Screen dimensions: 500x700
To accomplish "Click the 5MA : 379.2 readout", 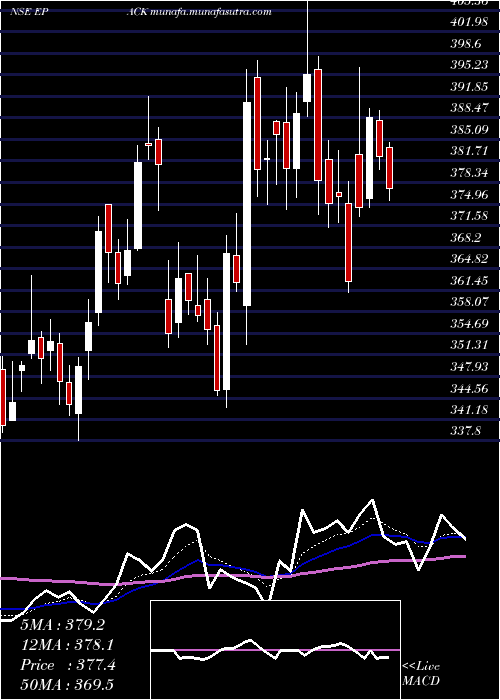I will [x=63, y=624].
